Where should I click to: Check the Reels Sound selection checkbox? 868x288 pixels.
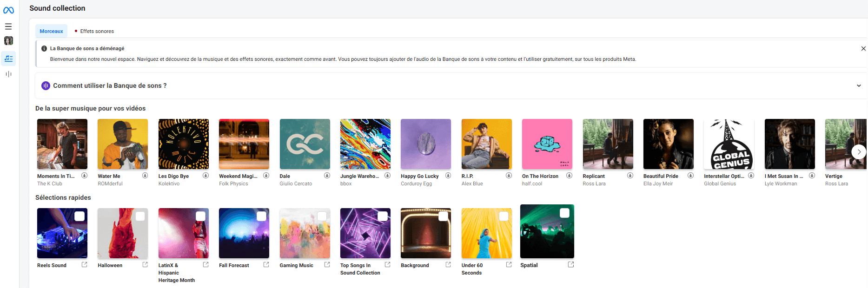tap(80, 216)
